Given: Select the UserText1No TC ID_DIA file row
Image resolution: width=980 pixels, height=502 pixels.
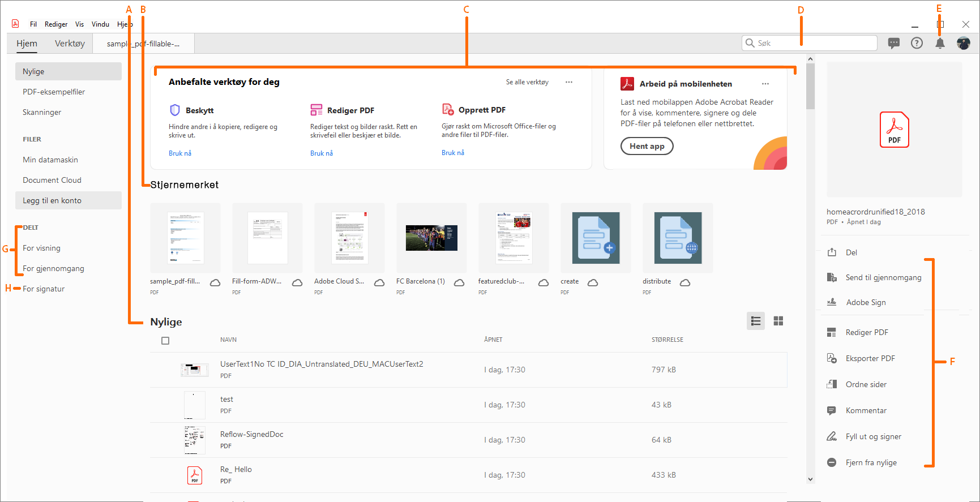Looking at the screenshot, I should click(468, 370).
